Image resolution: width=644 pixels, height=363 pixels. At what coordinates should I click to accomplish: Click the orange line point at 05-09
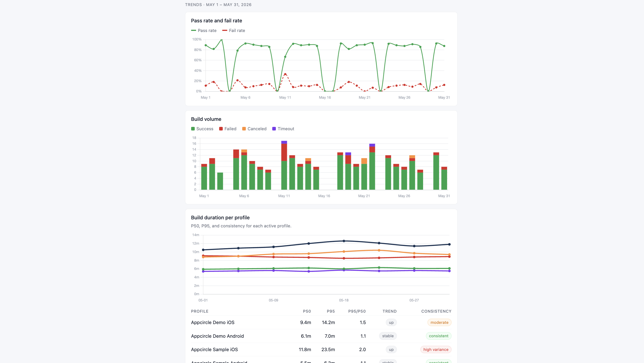[274, 254]
